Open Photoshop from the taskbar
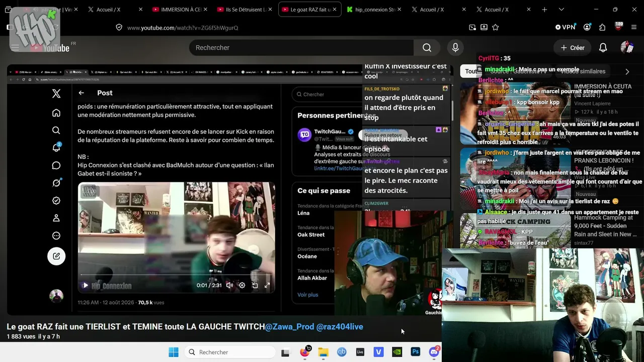The image size is (644, 362). [416, 352]
